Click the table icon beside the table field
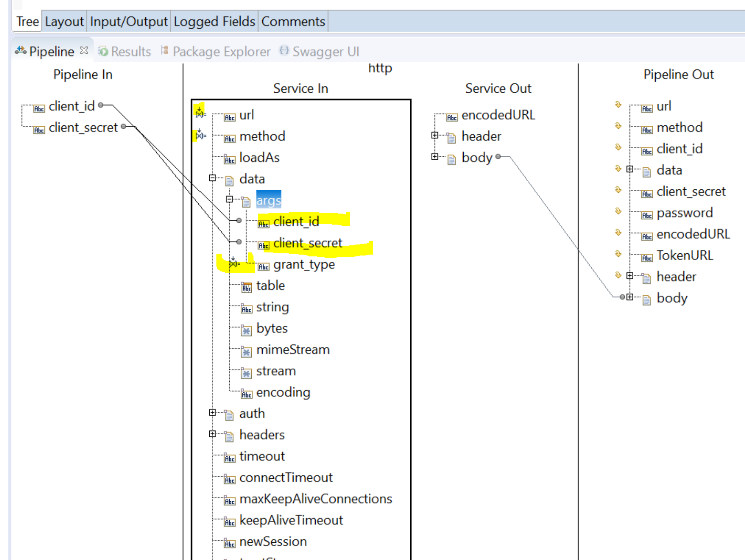This screenshot has width=745, height=560. tap(247, 287)
